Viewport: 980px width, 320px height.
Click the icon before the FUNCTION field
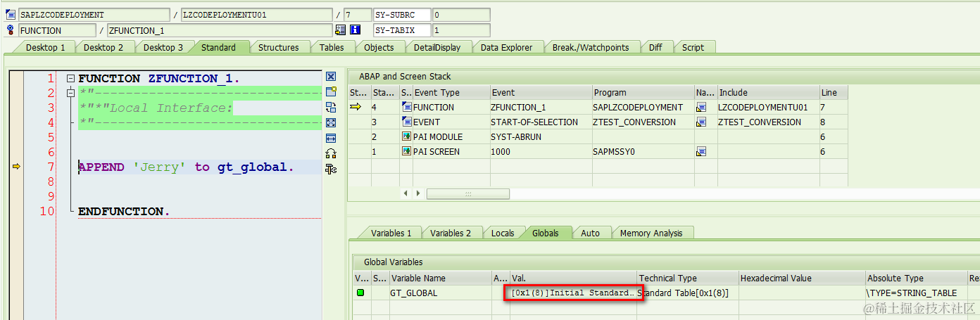11,30
